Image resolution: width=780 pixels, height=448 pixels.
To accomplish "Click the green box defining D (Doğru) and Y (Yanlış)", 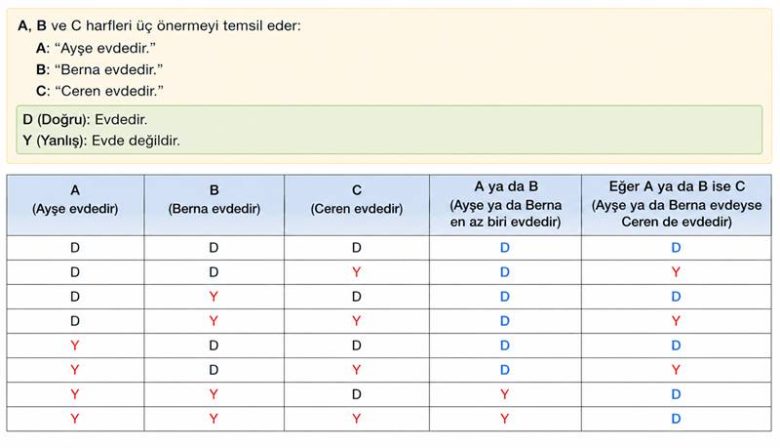I will tap(389, 129).
